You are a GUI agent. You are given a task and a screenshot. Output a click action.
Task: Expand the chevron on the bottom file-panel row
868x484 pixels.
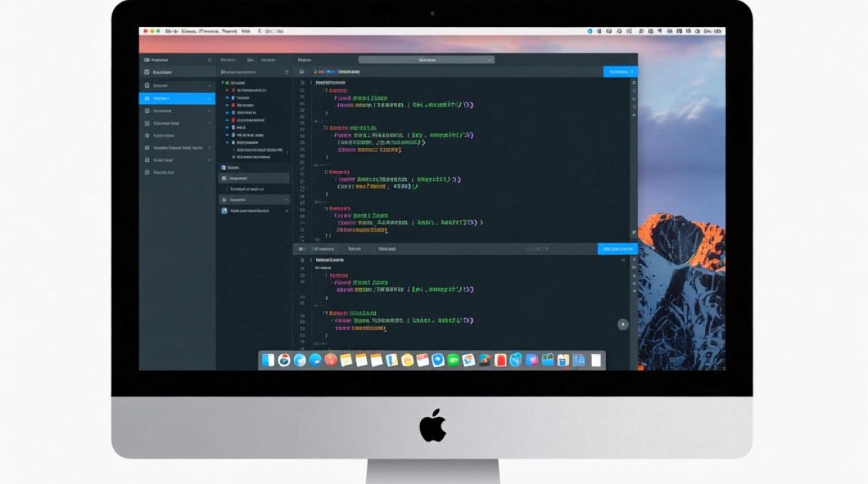[286, 211]
